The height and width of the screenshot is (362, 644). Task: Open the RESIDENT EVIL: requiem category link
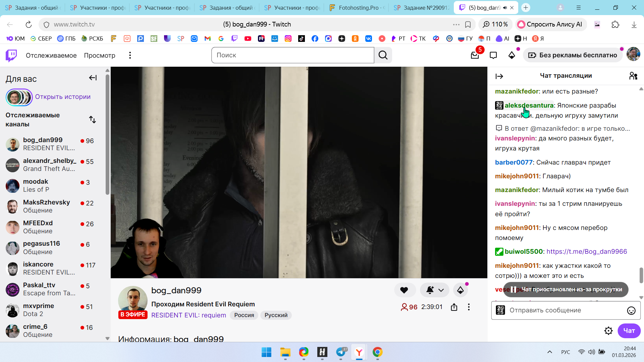[x=189, y=315]
